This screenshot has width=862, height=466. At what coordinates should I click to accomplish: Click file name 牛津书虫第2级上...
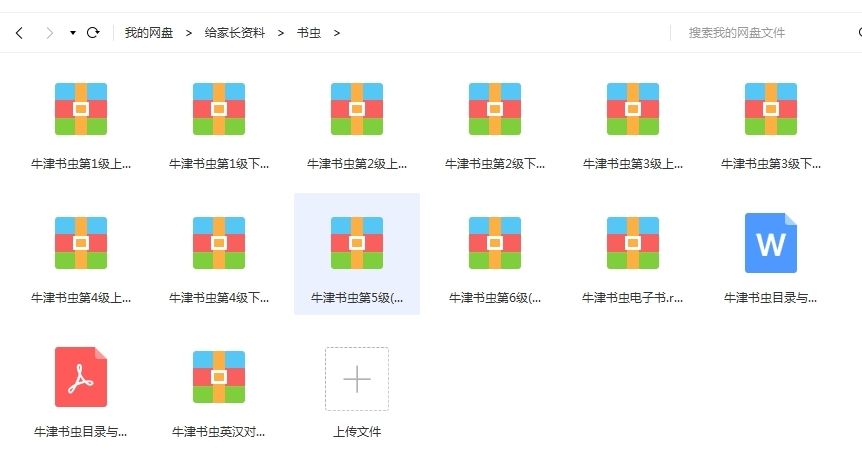357,164
